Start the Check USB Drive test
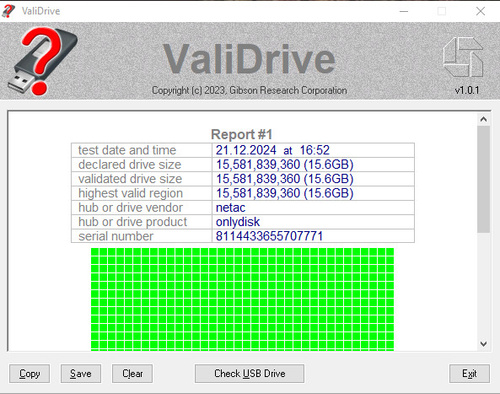The height and width of the screenshot is (394, 500). coord(249,373)
